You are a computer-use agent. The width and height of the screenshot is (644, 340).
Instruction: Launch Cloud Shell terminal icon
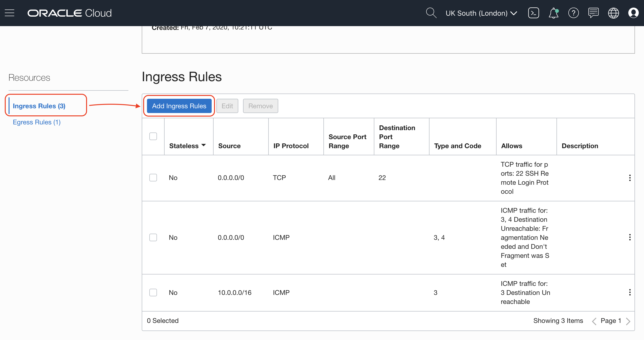coord(533,13)
